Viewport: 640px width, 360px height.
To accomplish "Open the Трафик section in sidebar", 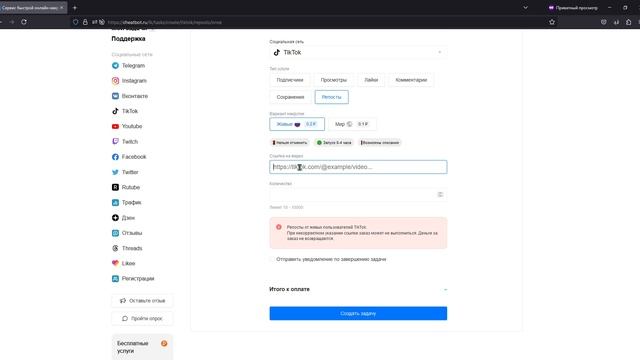I will pyautogui.click(x=127, y=202).
